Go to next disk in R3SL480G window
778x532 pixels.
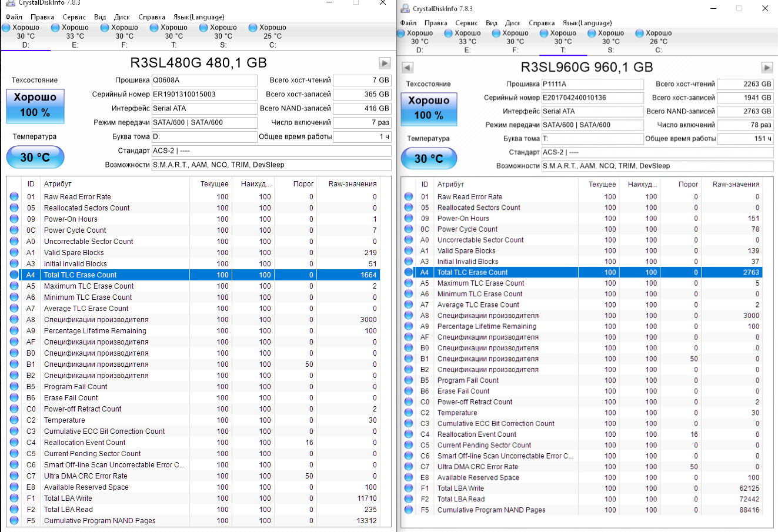pyautogui.click(x=385, y=63)
